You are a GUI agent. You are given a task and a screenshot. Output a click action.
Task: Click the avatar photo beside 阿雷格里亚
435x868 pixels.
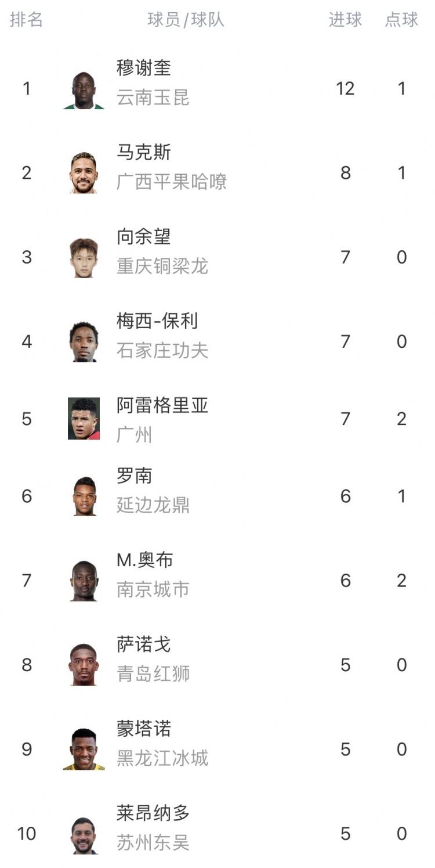click(84, 419)
